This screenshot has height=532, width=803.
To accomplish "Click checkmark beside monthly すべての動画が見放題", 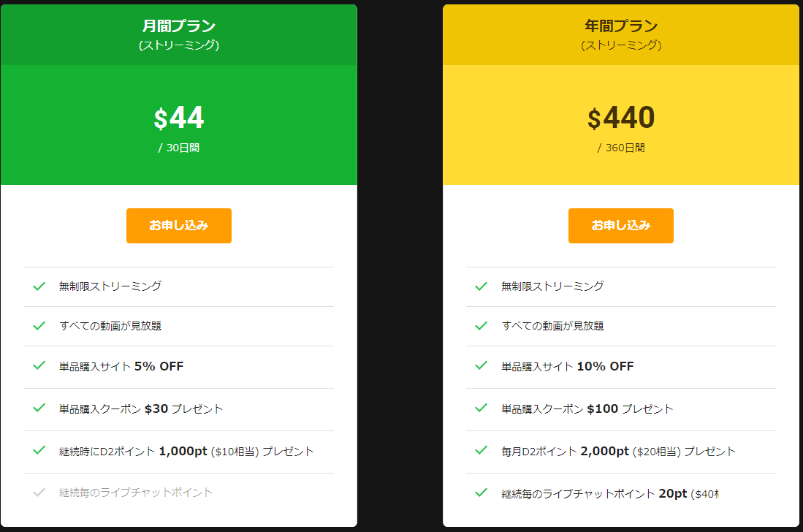I will (39, 325).
